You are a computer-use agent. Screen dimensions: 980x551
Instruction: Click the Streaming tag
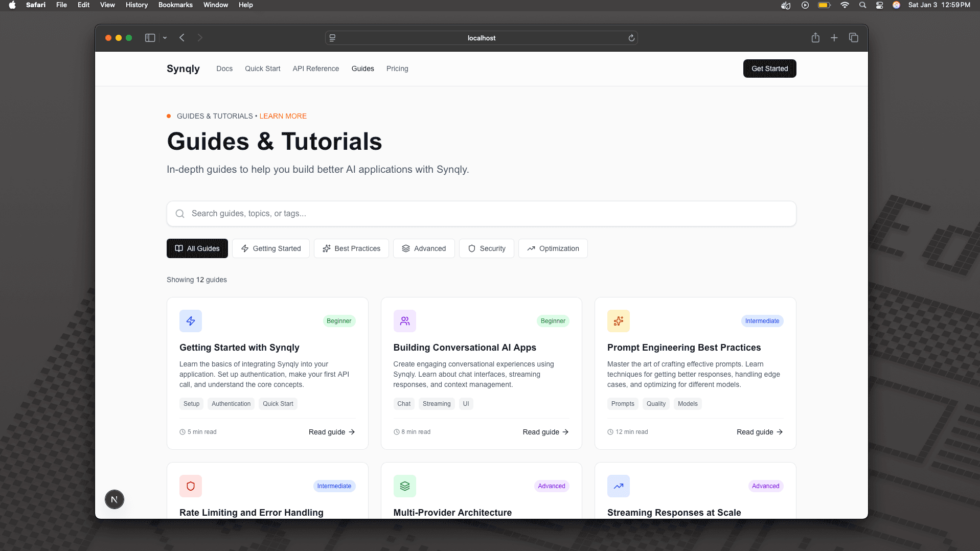click(x=437, y=404)
